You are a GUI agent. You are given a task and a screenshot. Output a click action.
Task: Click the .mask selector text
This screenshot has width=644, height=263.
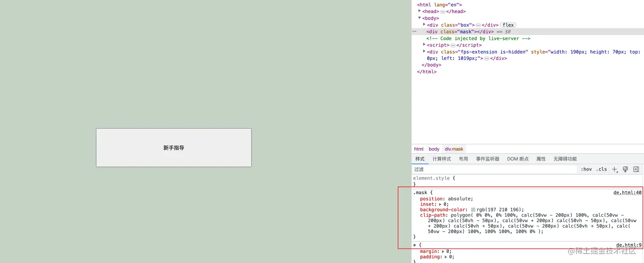[420, 193]
